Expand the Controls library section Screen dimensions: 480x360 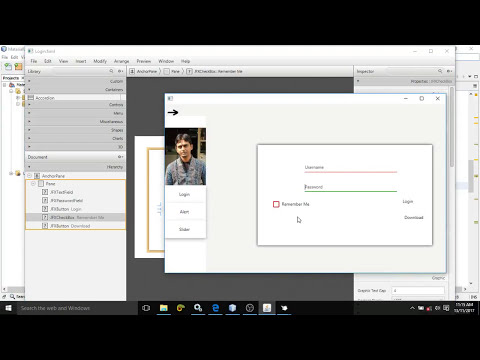click(x=75, y=105)
